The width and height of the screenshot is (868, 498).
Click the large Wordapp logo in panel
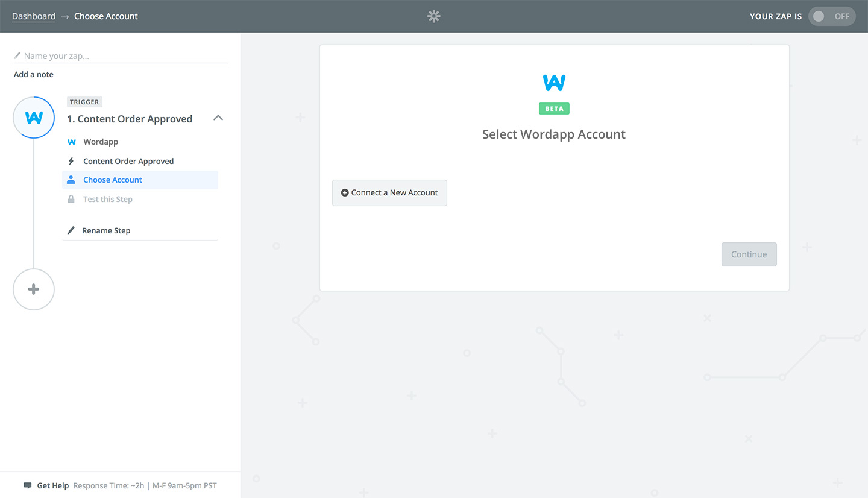554,83
